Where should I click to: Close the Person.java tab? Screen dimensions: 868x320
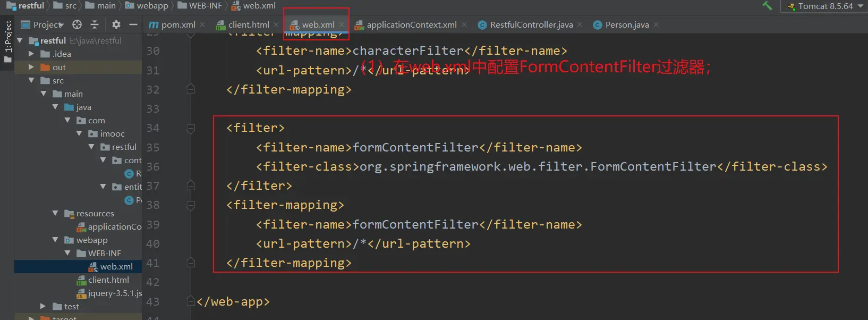tap(656, 24)
